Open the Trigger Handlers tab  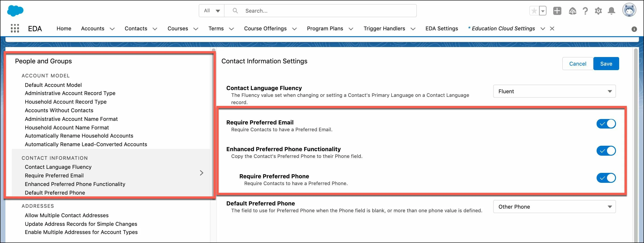coord(384,29)
